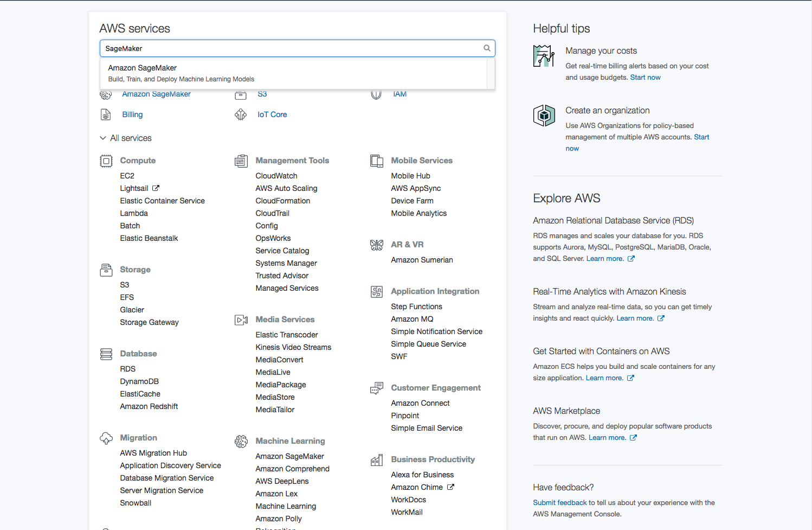Screen dimensions: 812x530
Task: Click external link icon after Marketplace Learn more
Action: coord(633,438)
